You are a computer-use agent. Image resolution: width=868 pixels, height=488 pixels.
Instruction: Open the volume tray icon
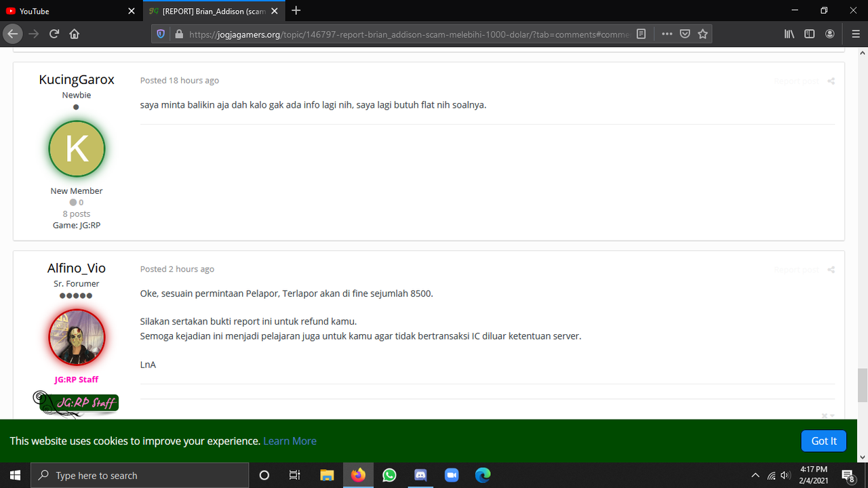click(x=786, y=475)
